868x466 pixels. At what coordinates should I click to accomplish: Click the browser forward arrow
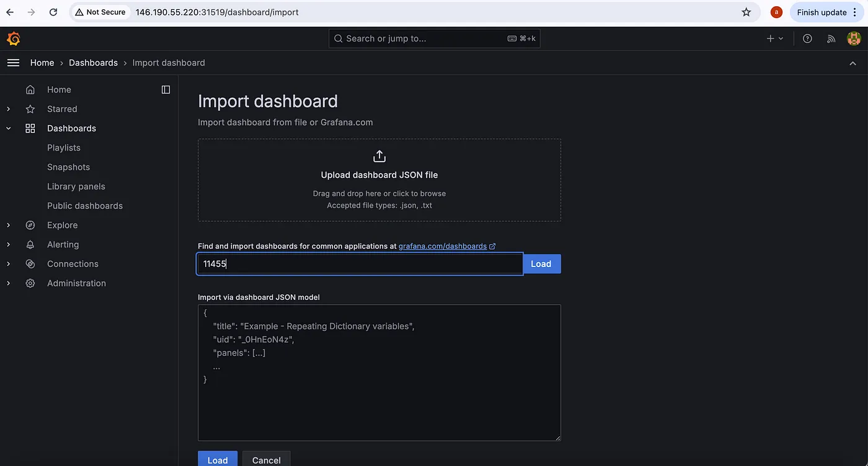(x=32, y=12)
